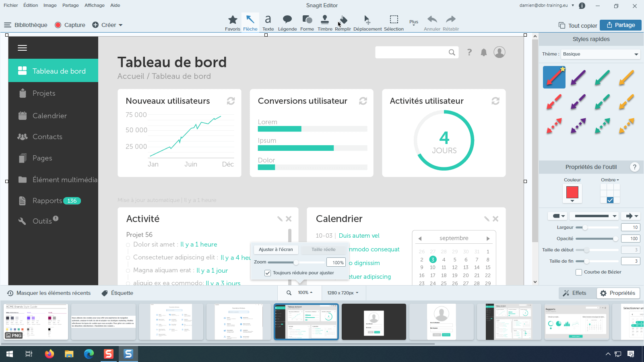Open the arrow end style dropdown
The height and width of the screenshot is (362, 644).
tap(631, 216)
